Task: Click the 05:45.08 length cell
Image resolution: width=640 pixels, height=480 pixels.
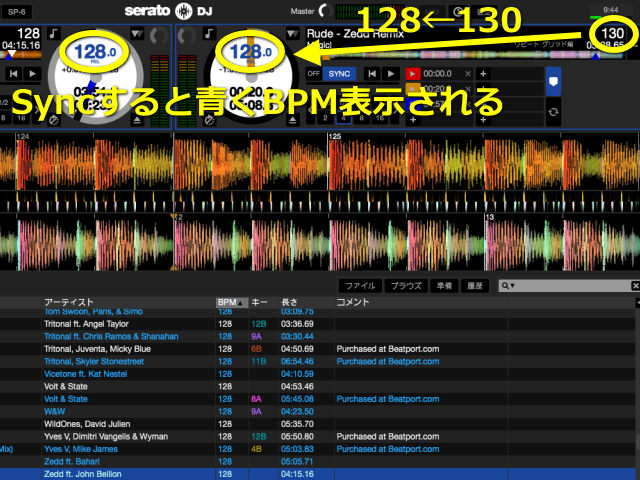Action: click(297, 399)
